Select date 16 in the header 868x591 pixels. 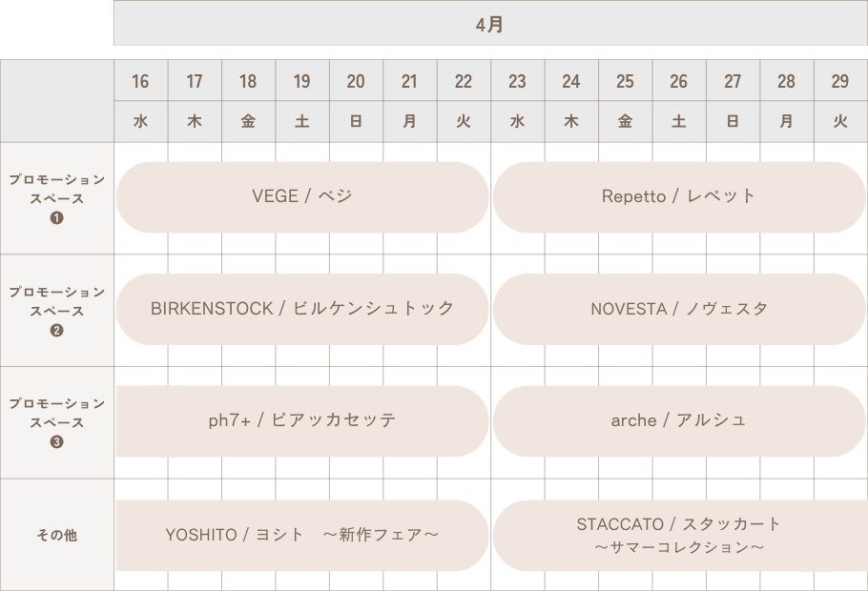point(140,81)
